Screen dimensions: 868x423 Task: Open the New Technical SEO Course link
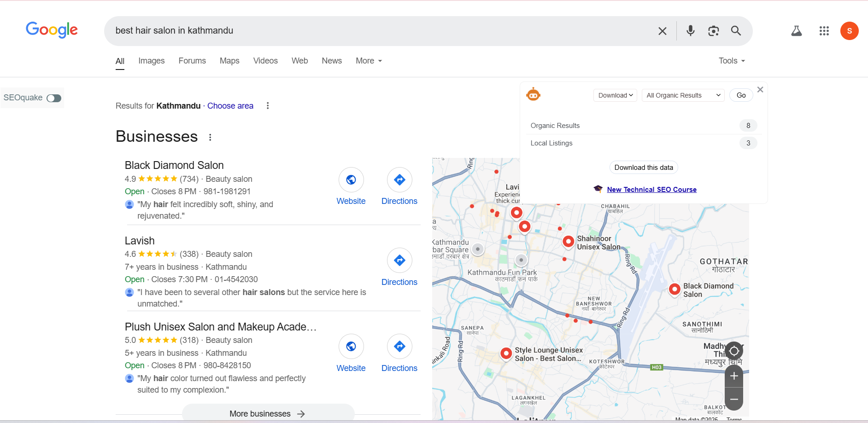(x=651, y=189)
